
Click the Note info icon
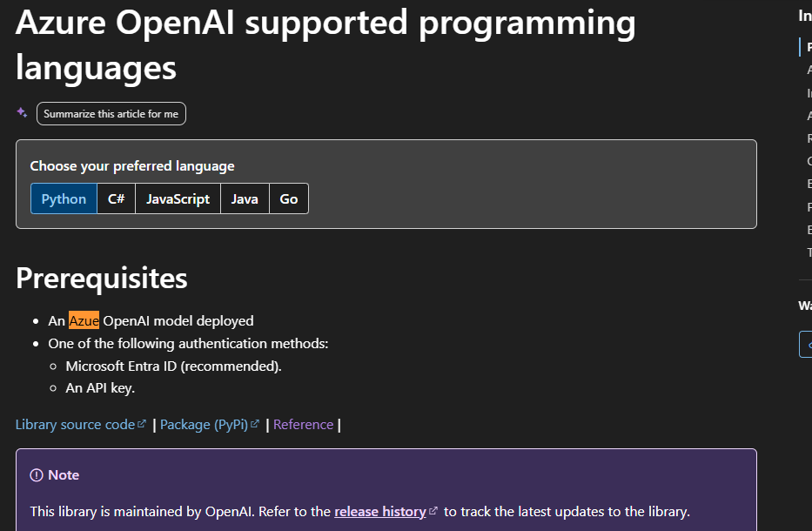(37, 475)
